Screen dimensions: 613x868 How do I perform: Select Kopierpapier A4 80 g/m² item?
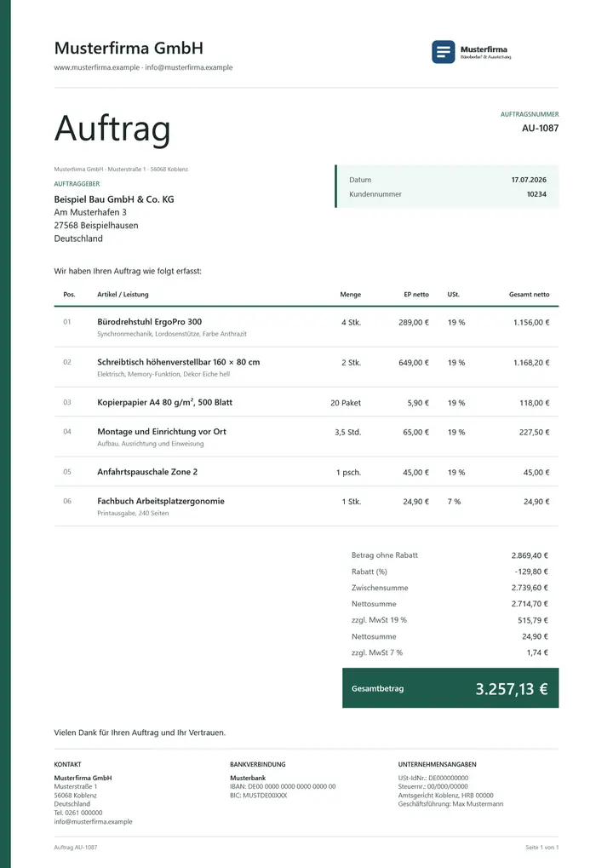pyautogui.click(x=165, y=402)
